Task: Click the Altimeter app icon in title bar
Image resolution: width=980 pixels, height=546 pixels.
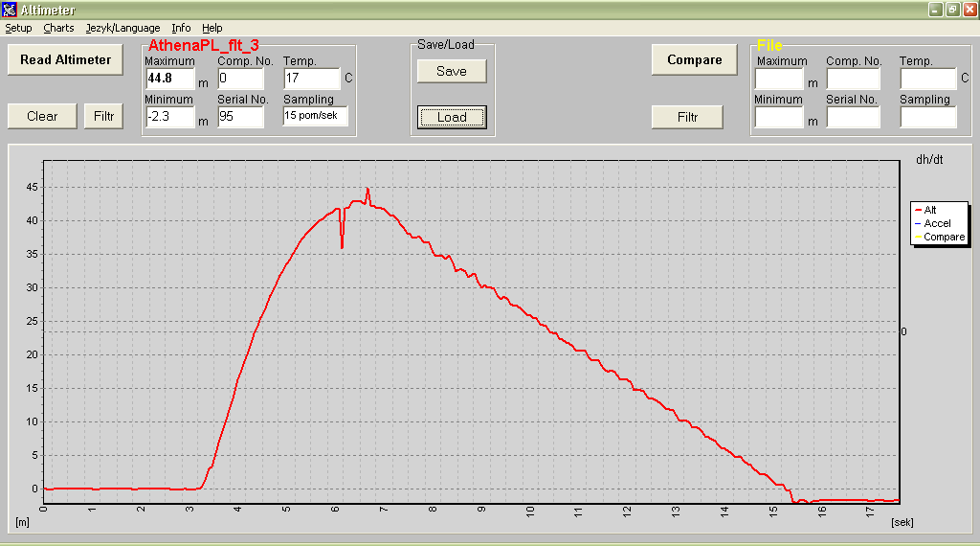Action: point(10,10)
